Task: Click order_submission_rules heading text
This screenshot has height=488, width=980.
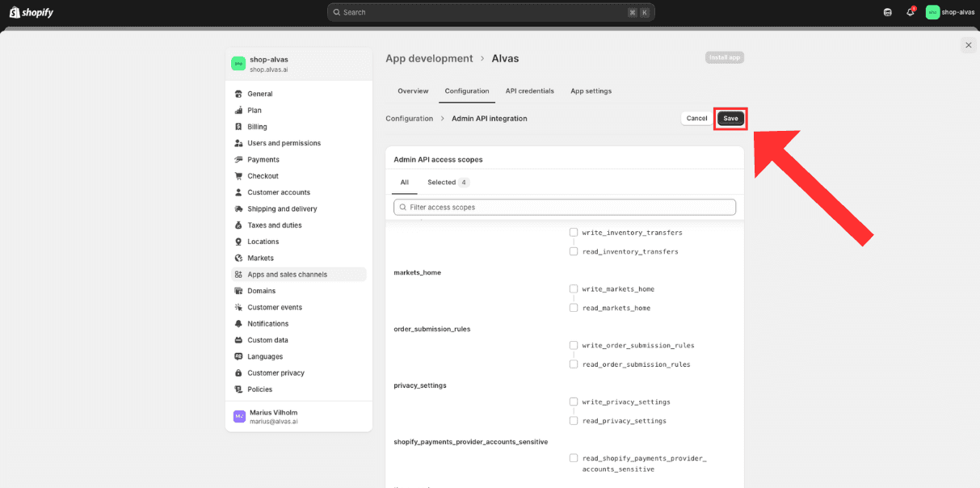Action: click(432, 329)
